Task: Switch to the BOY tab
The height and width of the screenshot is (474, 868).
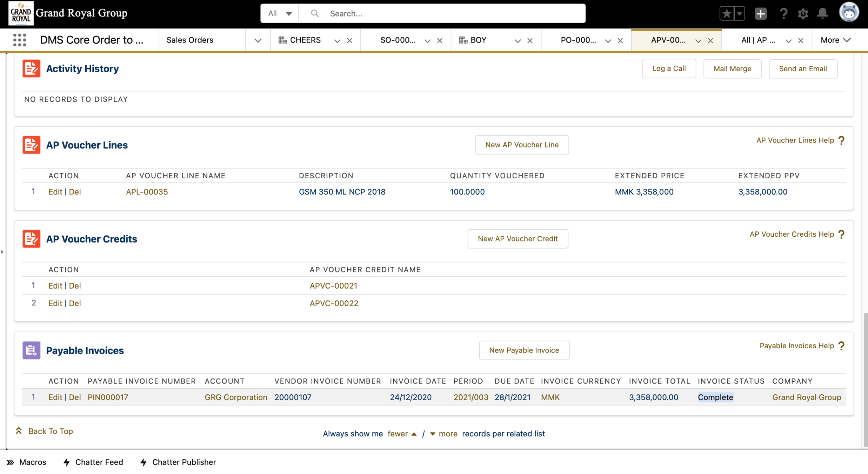Action: [x=478, y=40]
